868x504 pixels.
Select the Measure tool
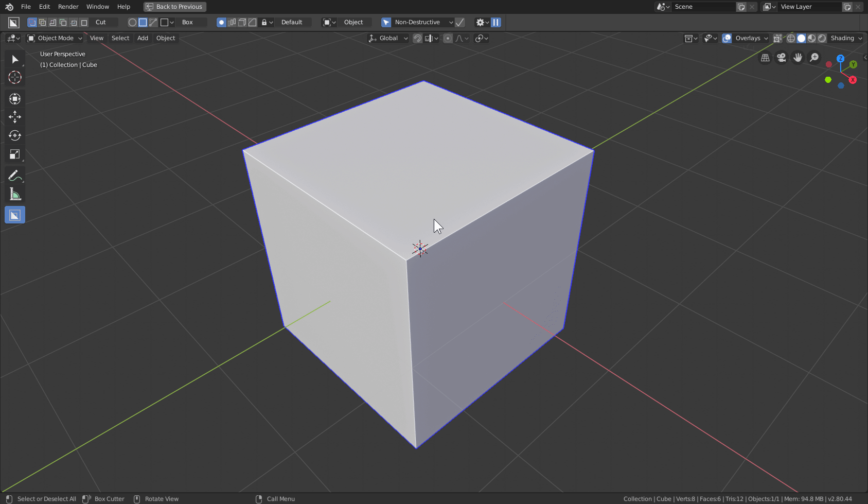[x=14, y=194]
